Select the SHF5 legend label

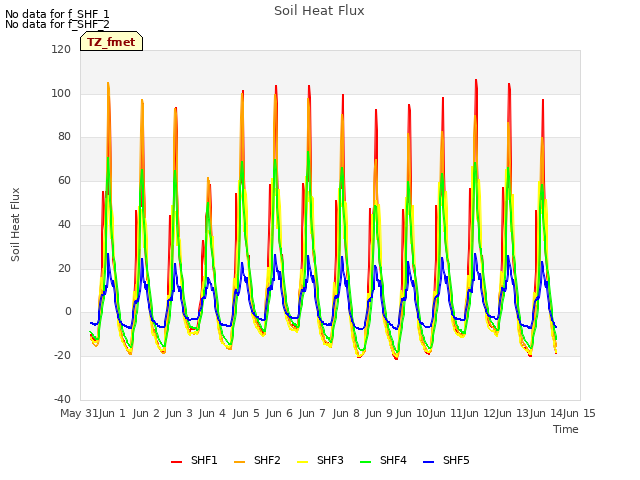[456, 460]
